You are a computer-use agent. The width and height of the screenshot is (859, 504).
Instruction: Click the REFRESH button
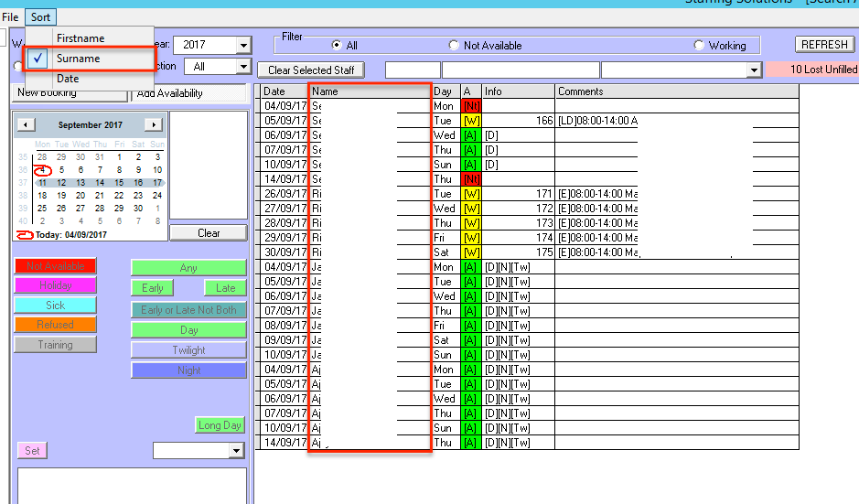pyautogui.click(x=823, y=45)
